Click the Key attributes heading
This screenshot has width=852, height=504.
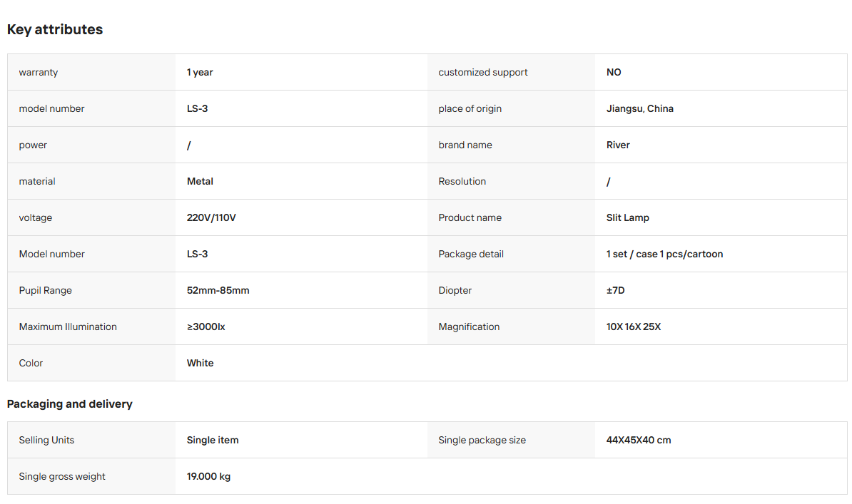(x=55, y=29)
